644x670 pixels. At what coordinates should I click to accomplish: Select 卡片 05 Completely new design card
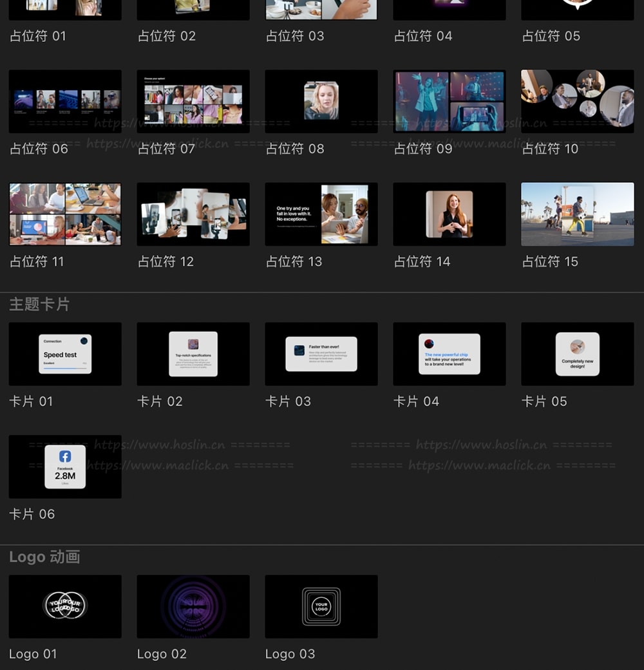point(578,354)
